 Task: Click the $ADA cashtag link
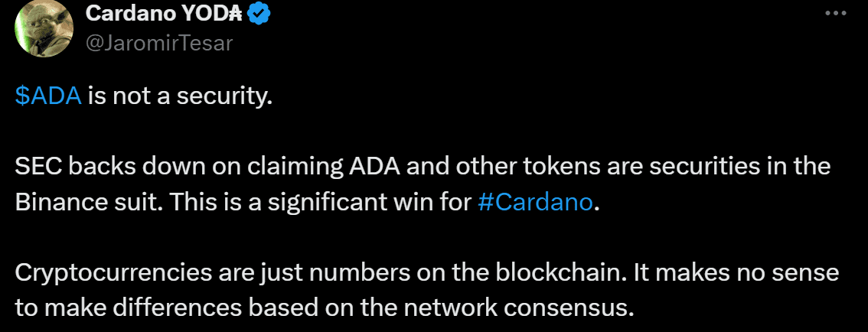click(48, 98)
